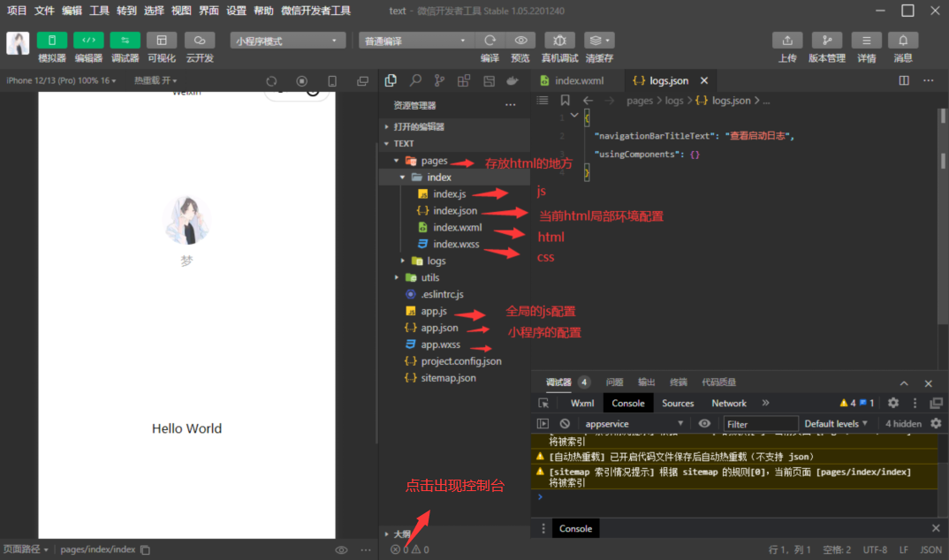Click the Compile (编译) refresh icon
The image size is (949, 560).
490,41
